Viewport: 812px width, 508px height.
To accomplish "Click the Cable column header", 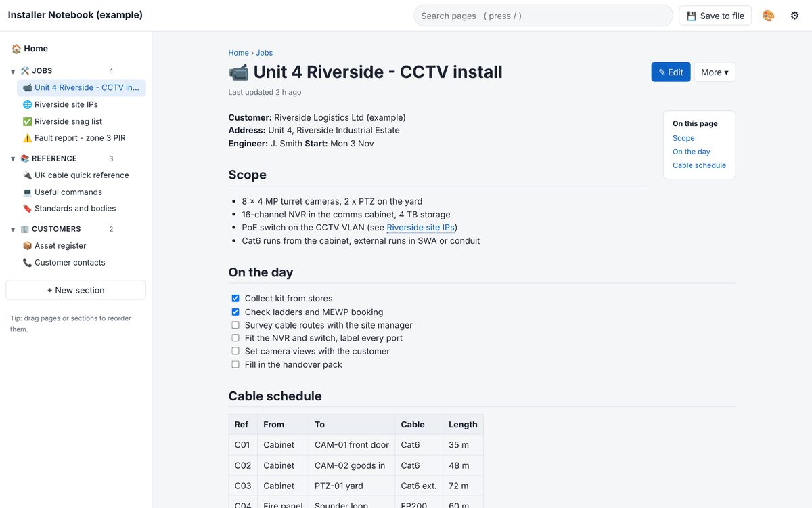I will point(418,425).
